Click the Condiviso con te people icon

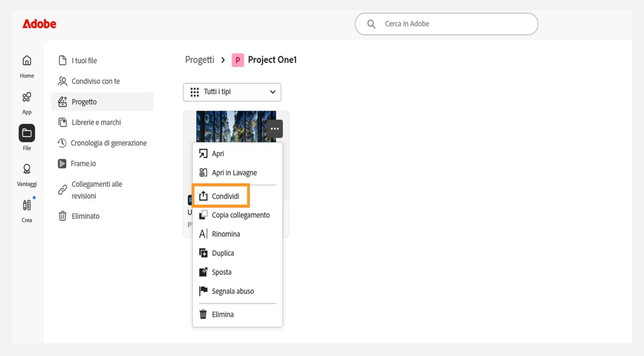(62, 81)
